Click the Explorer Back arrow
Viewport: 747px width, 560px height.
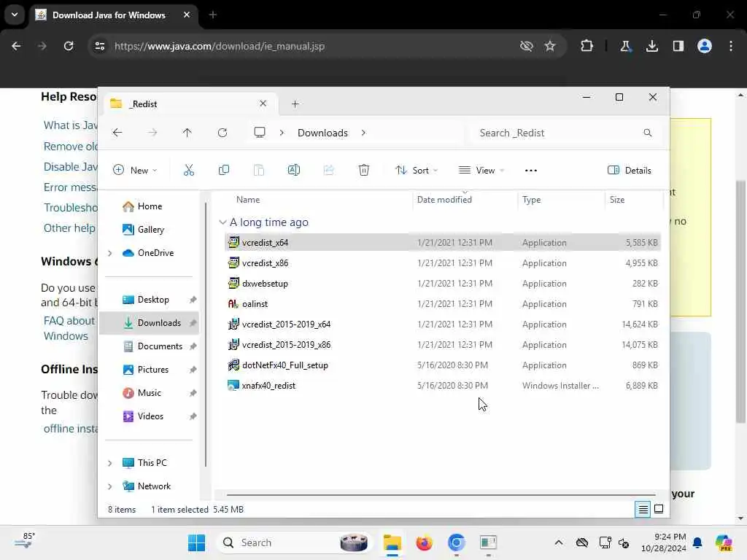point(117,133)
